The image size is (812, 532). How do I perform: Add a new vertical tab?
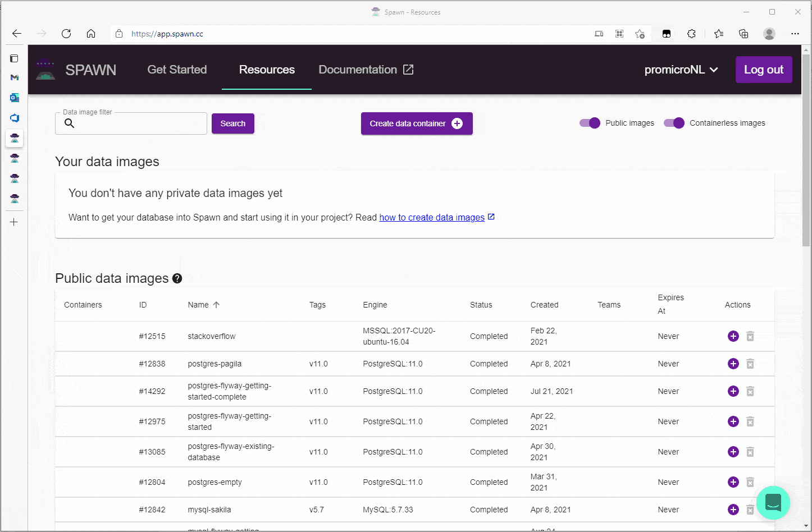click(15, 222)
